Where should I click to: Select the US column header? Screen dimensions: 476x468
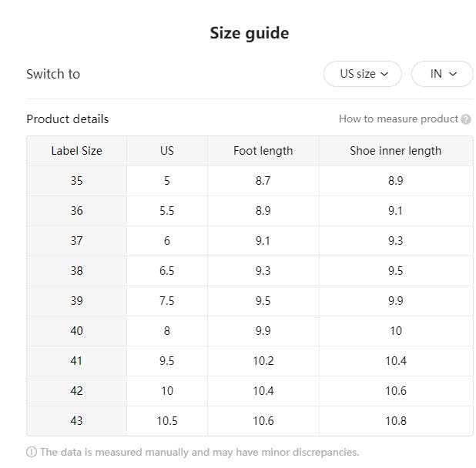tap(167, 151)
